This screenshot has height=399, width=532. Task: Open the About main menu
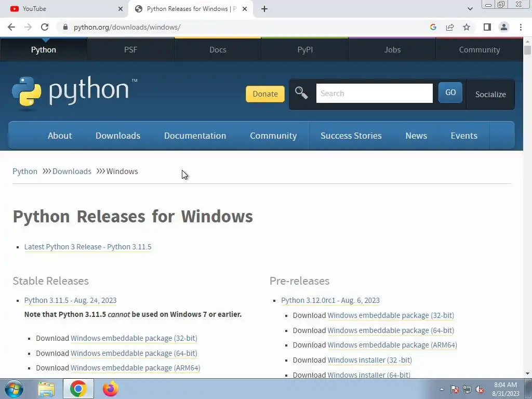coord(60,136)
